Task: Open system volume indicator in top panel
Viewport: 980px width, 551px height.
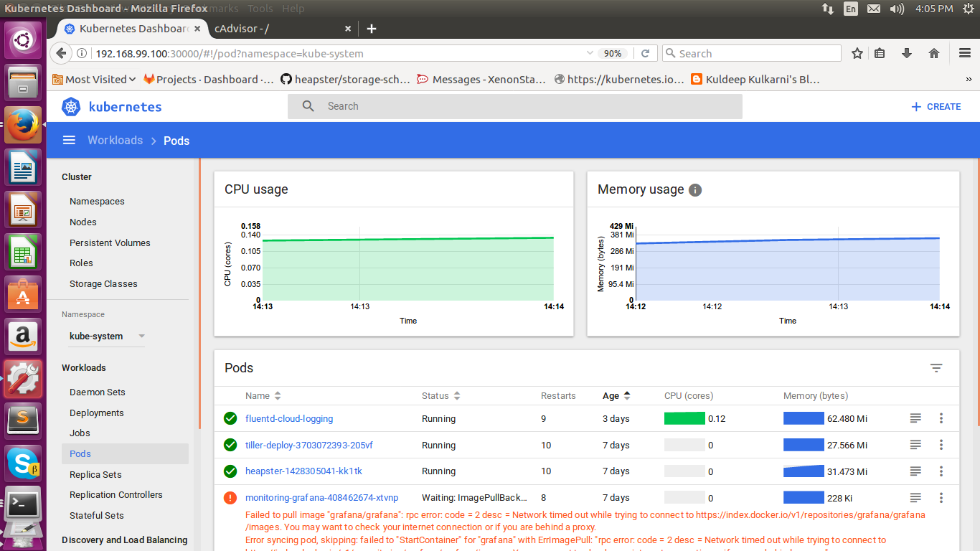Action: (x=897, y=9)
